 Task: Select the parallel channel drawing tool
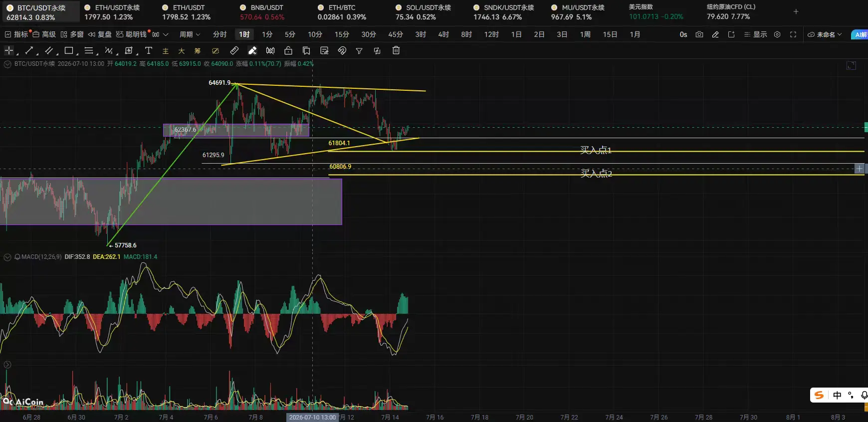tap(49, 50)
